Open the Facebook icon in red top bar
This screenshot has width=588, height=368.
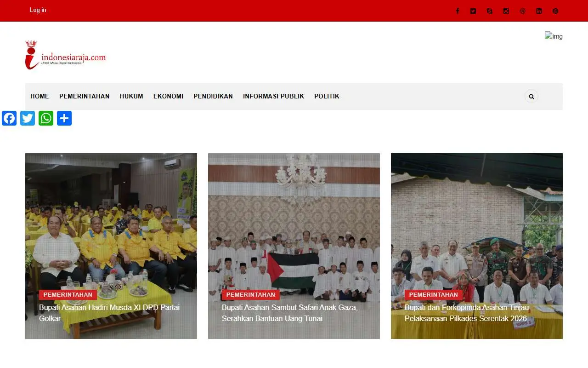coord(458,11)
